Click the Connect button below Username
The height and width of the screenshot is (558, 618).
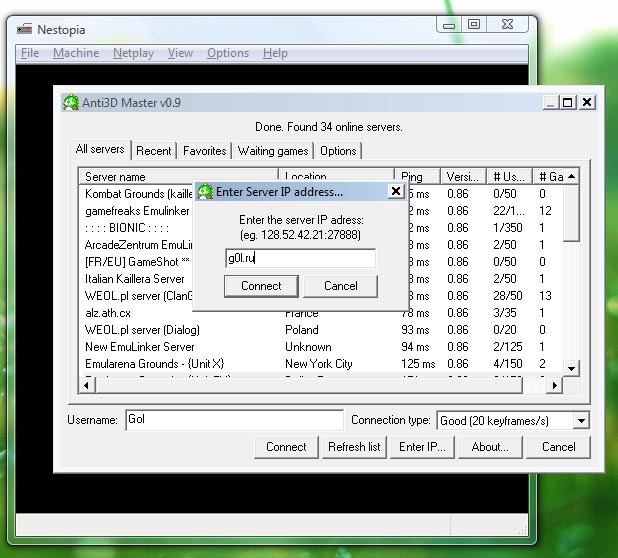click(x=286, y=447)
